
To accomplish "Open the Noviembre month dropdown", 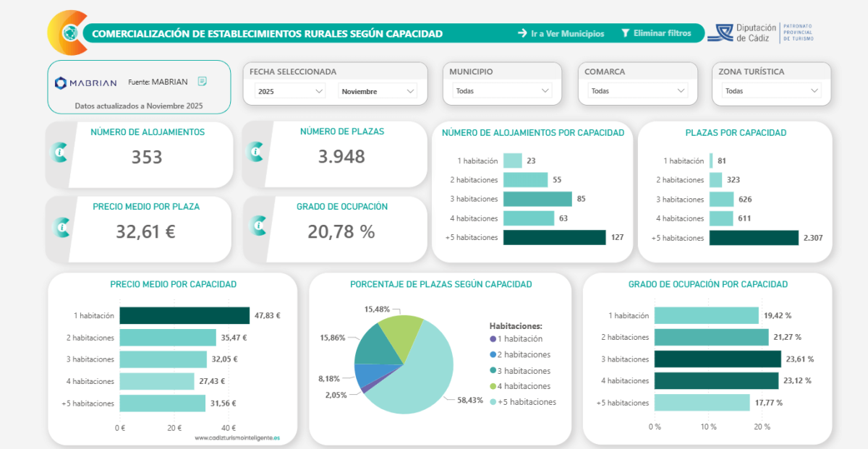I will [x=378, y=91].
